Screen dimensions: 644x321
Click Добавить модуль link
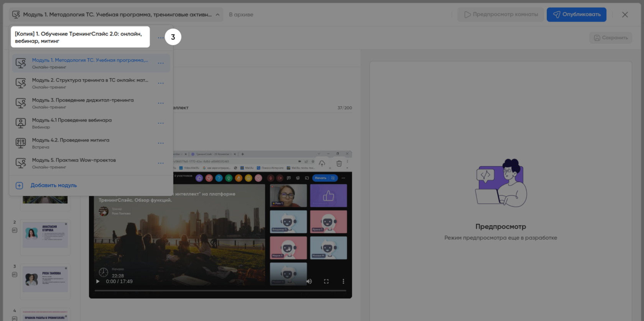pos(54,185)
